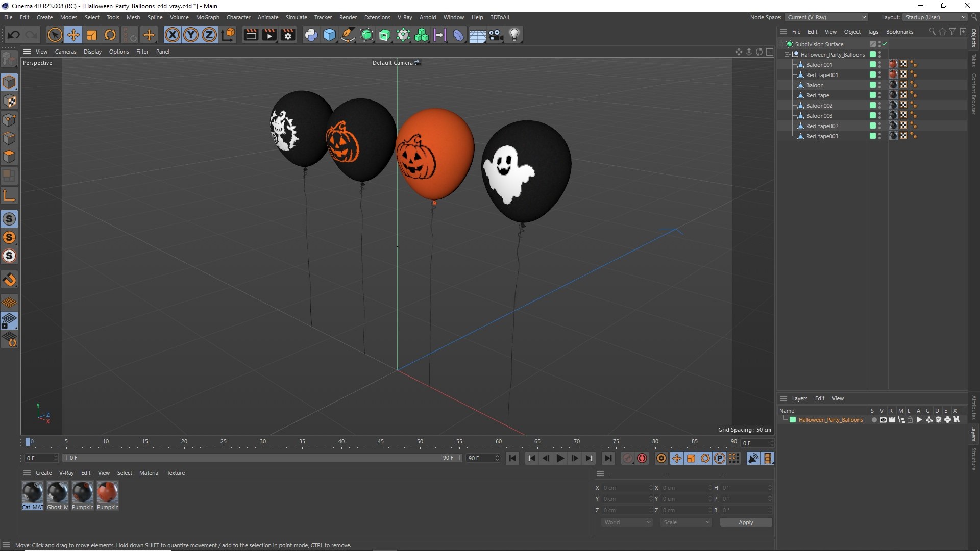Select the Live Selection tool
Screen dimensions: 980x551
[x=55, y=35]
